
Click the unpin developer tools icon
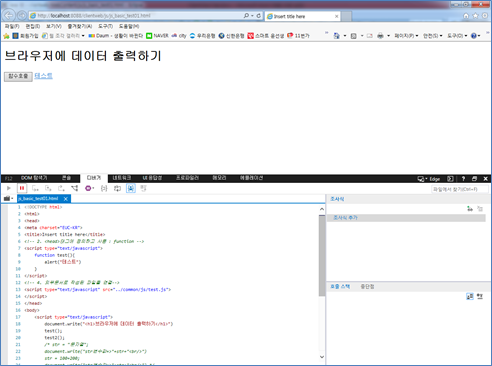[x=474, y=179]
